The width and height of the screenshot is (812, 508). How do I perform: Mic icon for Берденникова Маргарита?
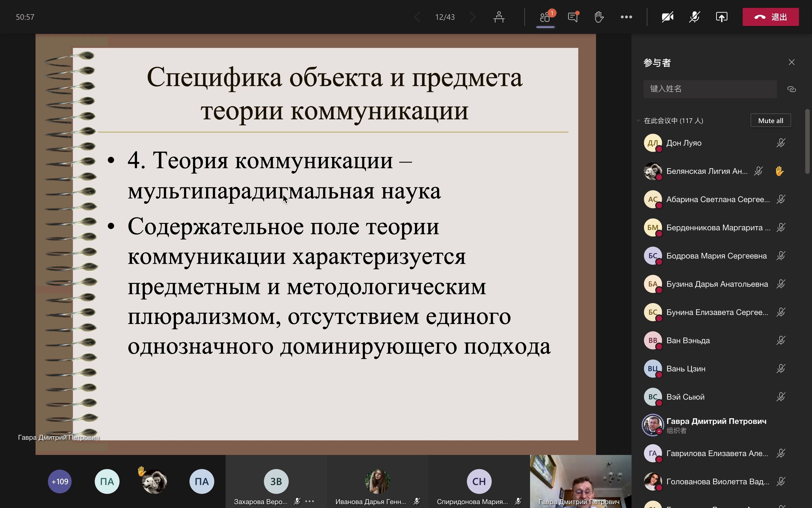pyautogui.click(x=781, y=227)
